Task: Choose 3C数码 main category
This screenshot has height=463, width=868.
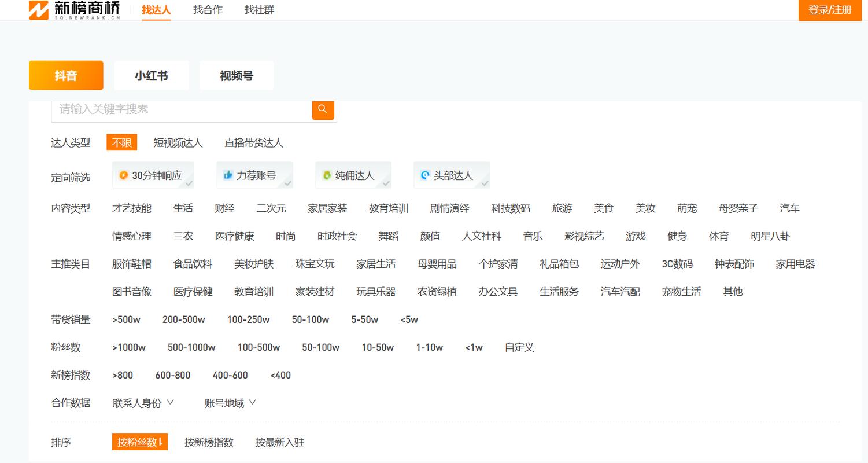Action: click(x=677, y=264)
